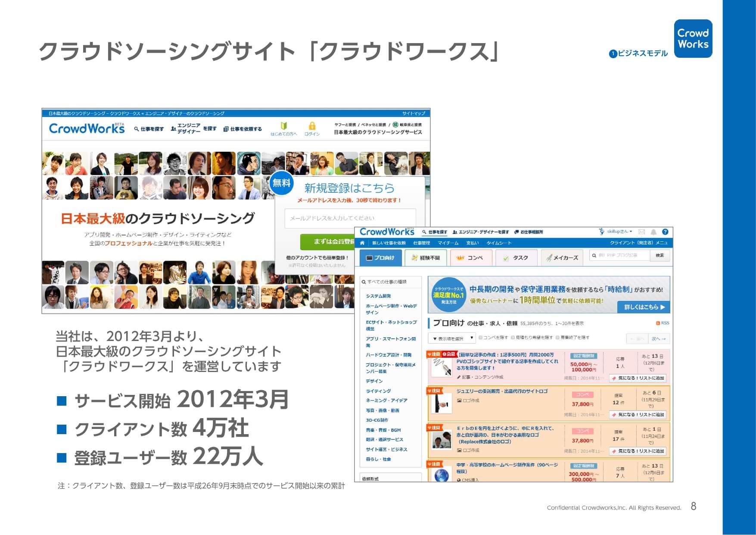Click the CrowdWorks logo in the dashboard screenshot
Image resolution: width=756 pixels, height=535 pixels.
click(387, 232)
